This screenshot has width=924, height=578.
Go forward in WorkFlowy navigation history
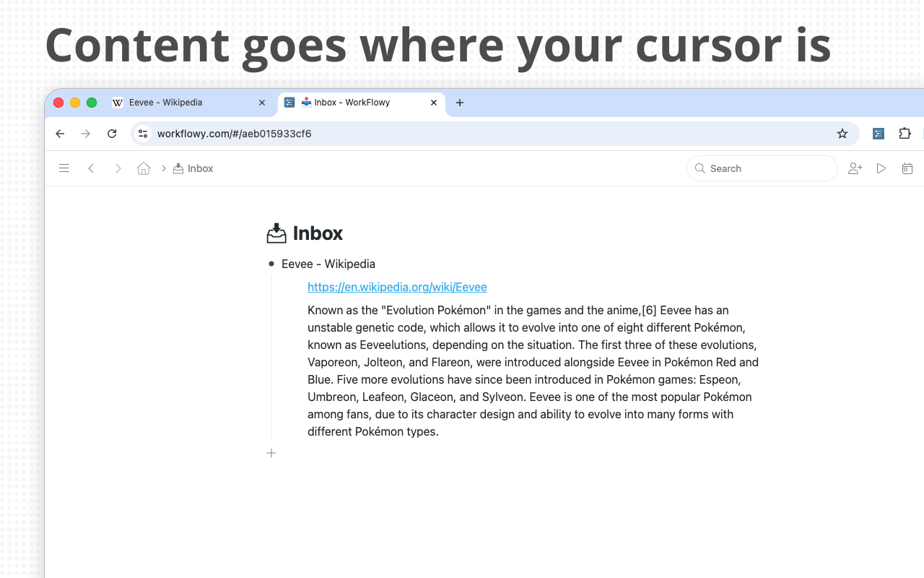pos(118,168)
